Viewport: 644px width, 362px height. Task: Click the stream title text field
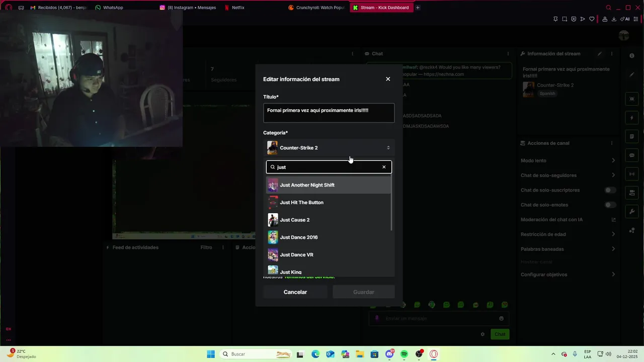tap(329, 113)
